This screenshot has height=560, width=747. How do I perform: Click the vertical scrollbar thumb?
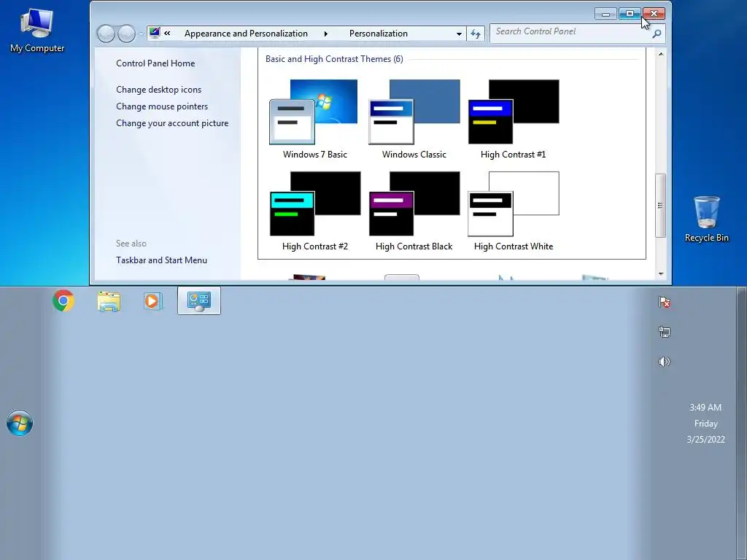[x=660, y=205]
